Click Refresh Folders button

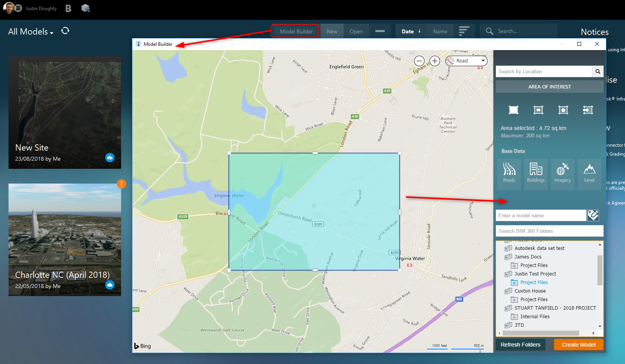point(520,345)
